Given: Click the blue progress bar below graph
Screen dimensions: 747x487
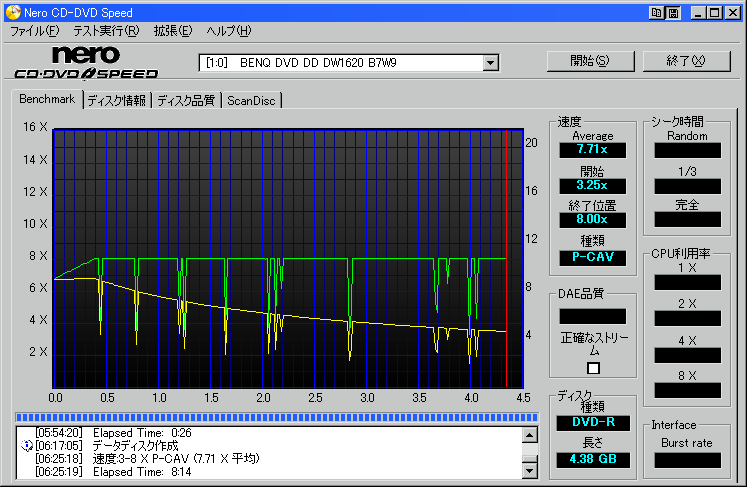Looking at the screenshot, I should (x=276, y=417).
